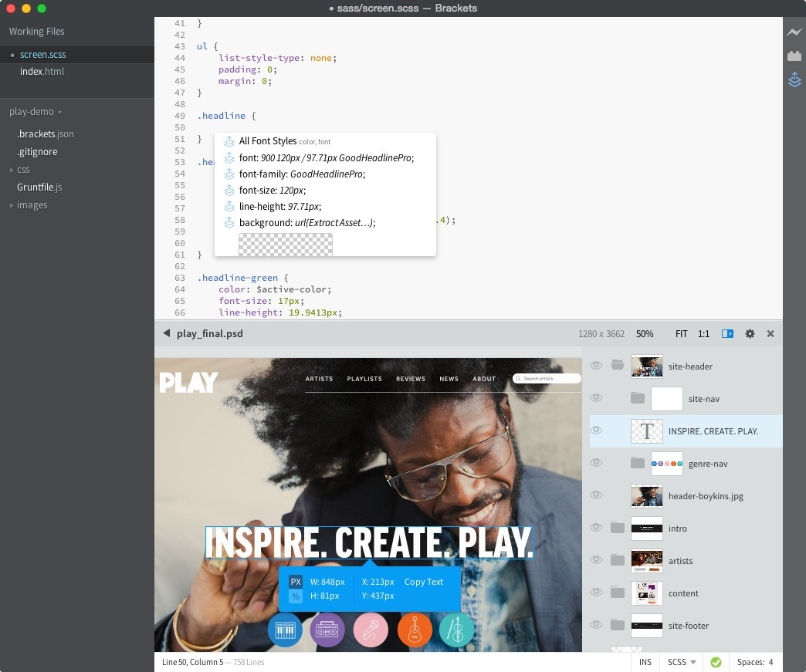This screenshot has height=672, width=806.
Task: Click the transparent background asset preview swatch
Action: pos(286,245)
